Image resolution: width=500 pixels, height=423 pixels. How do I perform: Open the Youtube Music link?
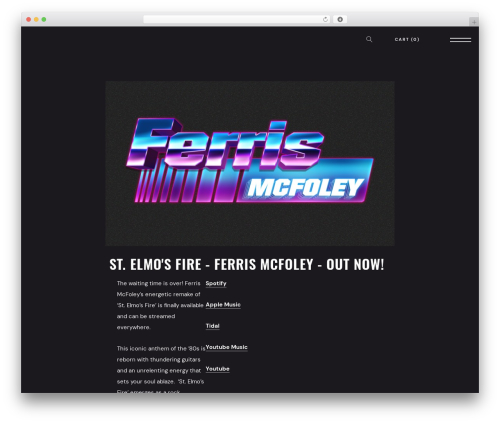227,347
